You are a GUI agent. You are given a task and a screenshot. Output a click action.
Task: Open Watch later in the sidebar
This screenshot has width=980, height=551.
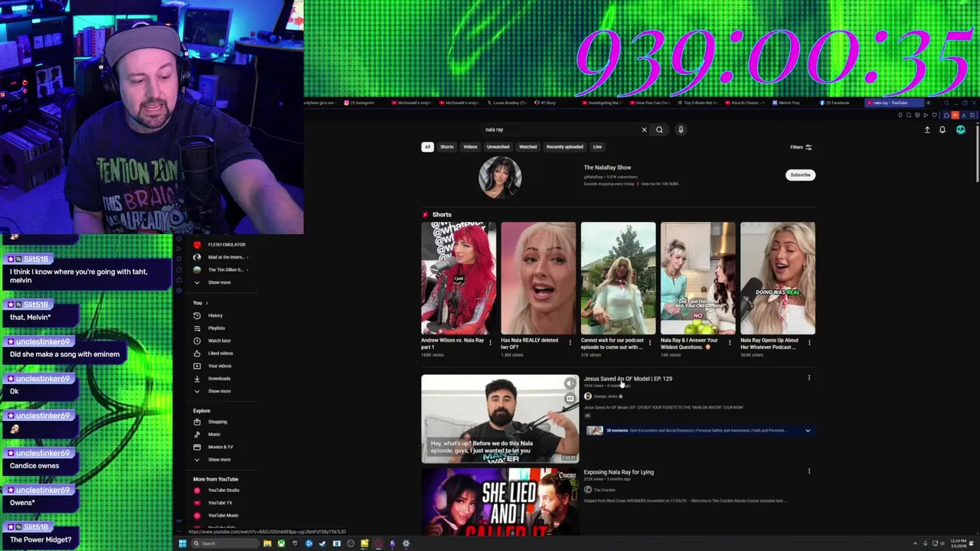(x=219, y=341)
